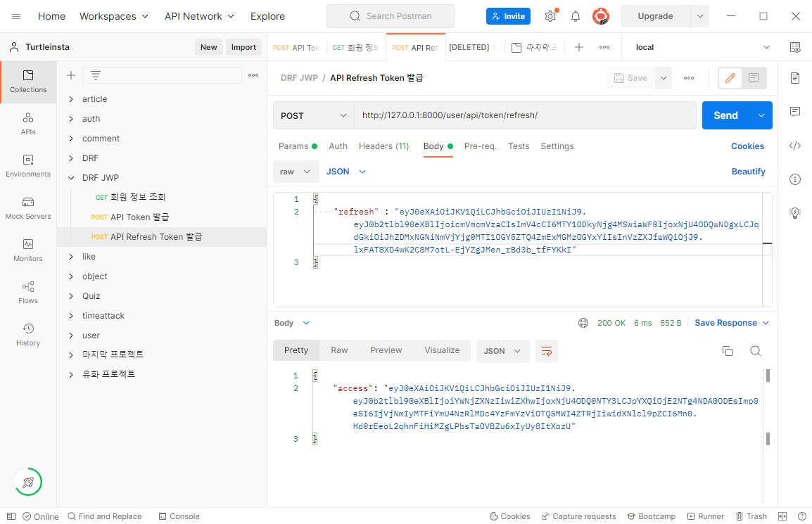
Task: Open the APIs sidebar panel
Action: click(28, 124)
